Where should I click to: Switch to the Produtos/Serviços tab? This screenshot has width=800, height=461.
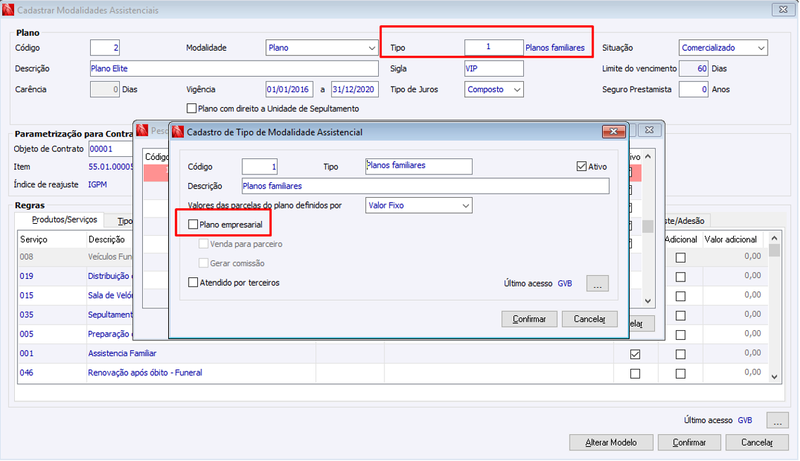pyautogui.click(x=64, y=220)
